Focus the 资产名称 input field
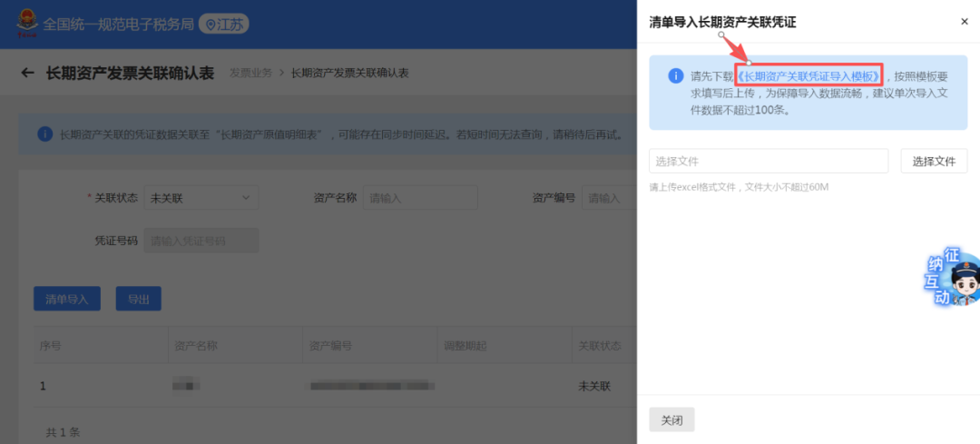Image resolution: width=980 pixels, height=444 pixels. [420, 198]
